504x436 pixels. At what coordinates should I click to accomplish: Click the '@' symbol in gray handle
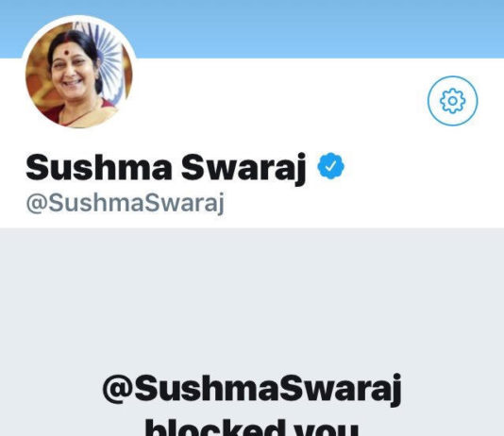coord(37,203)
